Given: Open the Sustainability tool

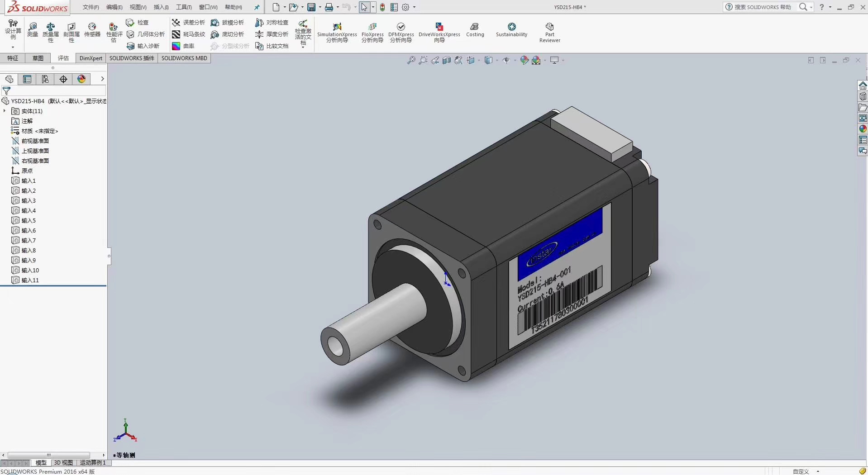Looking at the screenshot, I should tap(511, 30).
